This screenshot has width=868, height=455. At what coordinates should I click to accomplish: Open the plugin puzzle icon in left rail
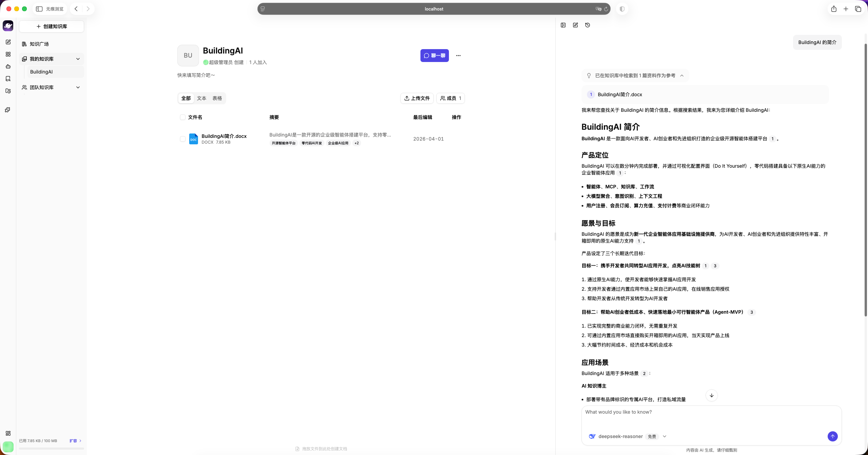[x=8, y=110]
